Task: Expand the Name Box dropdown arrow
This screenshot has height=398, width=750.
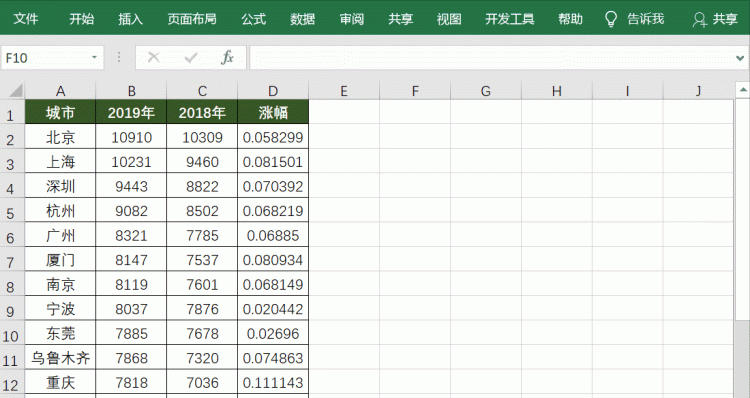Action: (x=94, y=58)
